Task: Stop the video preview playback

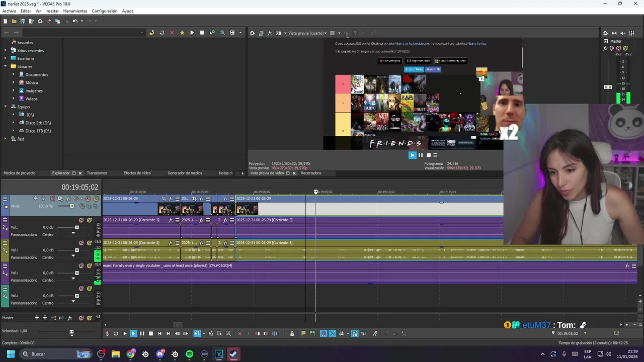Action: (x=428, y=155)
